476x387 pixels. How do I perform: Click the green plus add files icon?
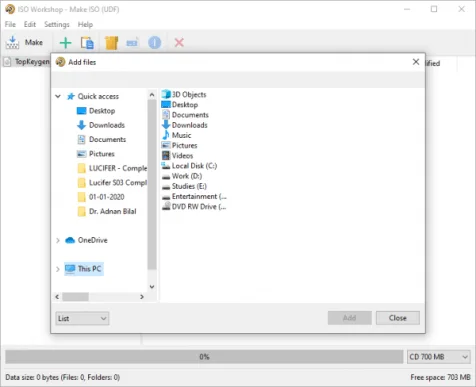tap(65, 43)
